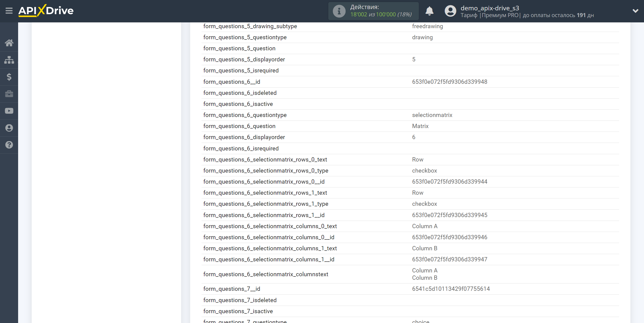Select Column B value of columns_1_text
The height and width of the screenshot is (323, 644).
click(x=425, y=248)
